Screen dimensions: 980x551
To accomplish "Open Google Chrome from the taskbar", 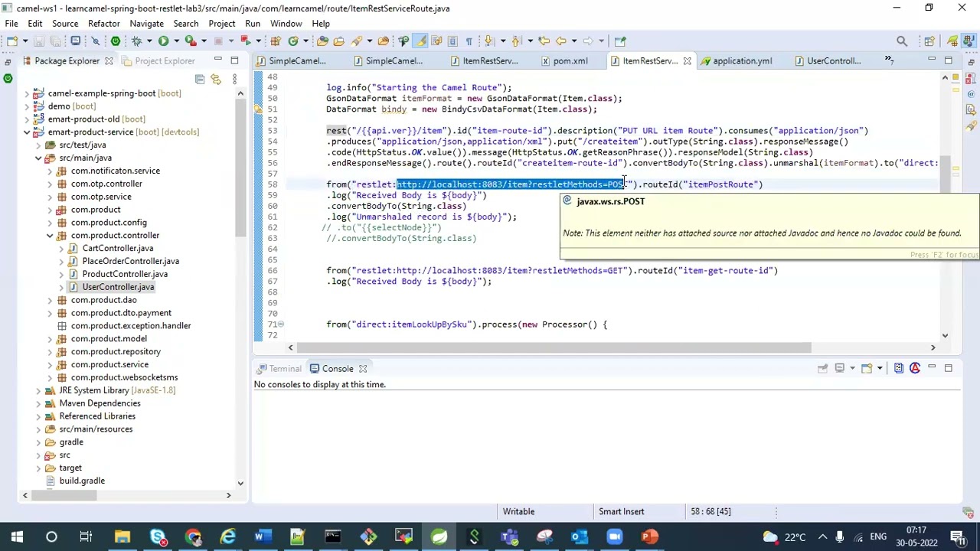I will [x=192, y=536].
